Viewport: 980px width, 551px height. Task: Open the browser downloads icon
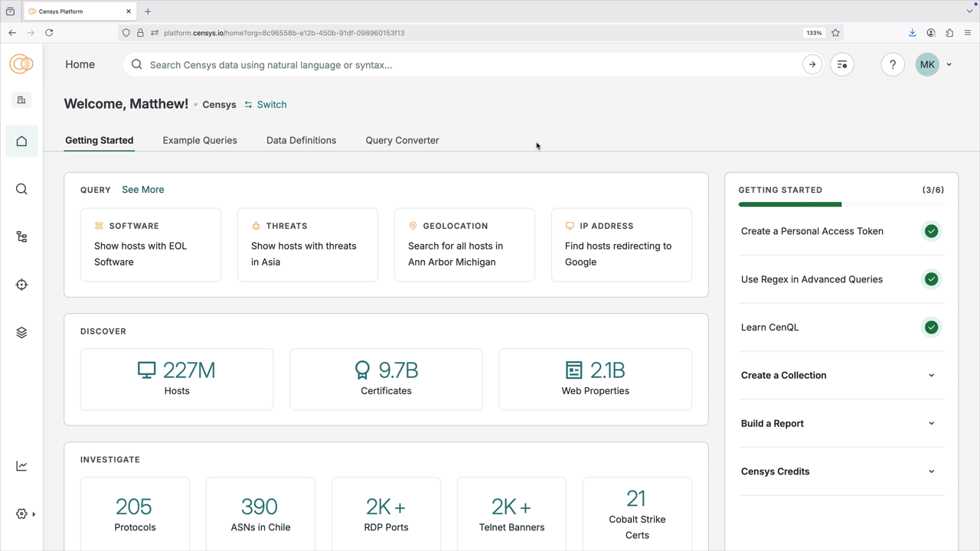coord(913,33)
